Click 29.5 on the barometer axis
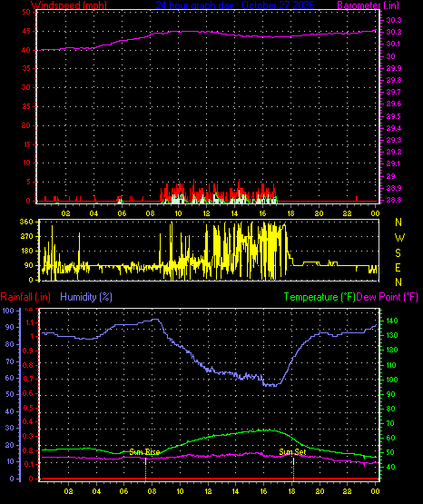Image resolution: width=423 pixels, height=504 pixels. coord(394,116)
